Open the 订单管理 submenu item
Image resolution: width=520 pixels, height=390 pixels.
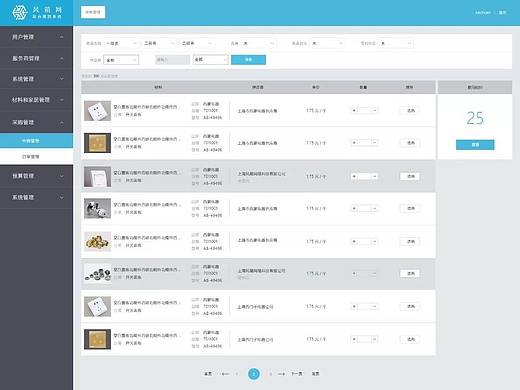(36, 156)
